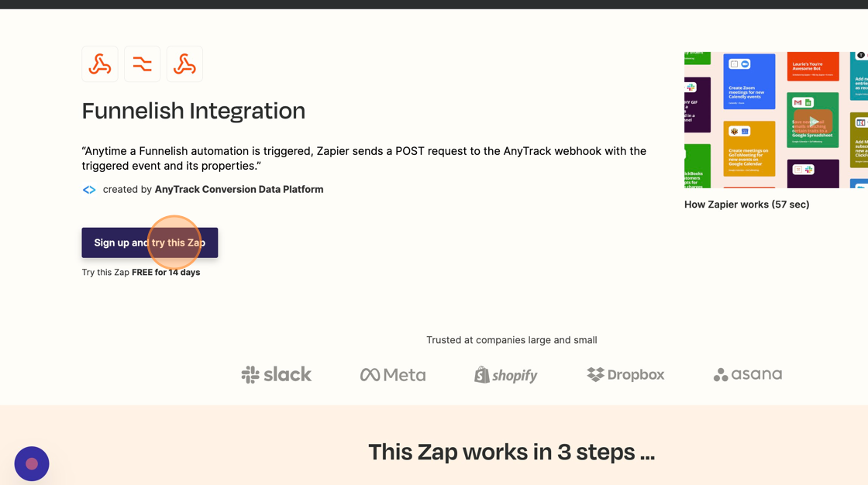The width and height of the screenshot is (868, 485).
Task: Click the last Webhooks app icon
Action: coord(184,64)
